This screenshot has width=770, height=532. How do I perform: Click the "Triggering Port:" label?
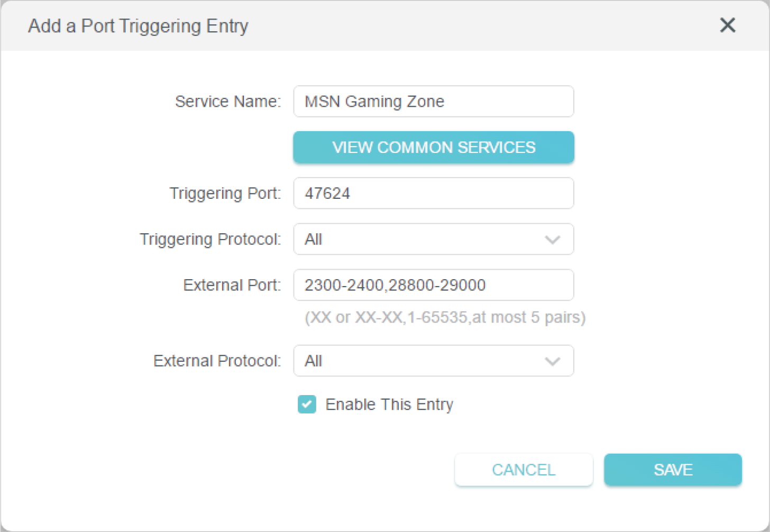pos(225,194)
